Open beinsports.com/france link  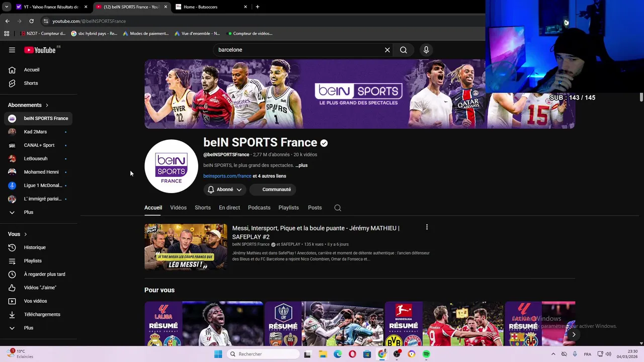coord(227,176)
